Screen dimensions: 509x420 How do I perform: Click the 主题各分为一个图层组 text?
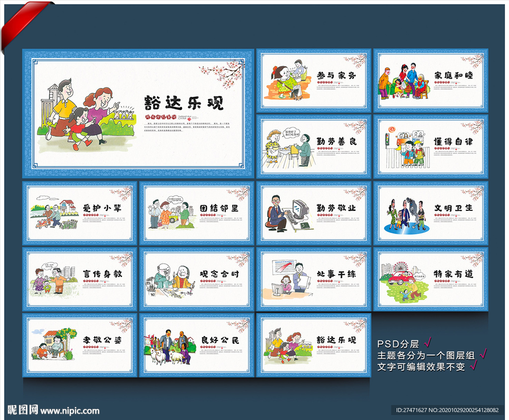coord(426,355)
